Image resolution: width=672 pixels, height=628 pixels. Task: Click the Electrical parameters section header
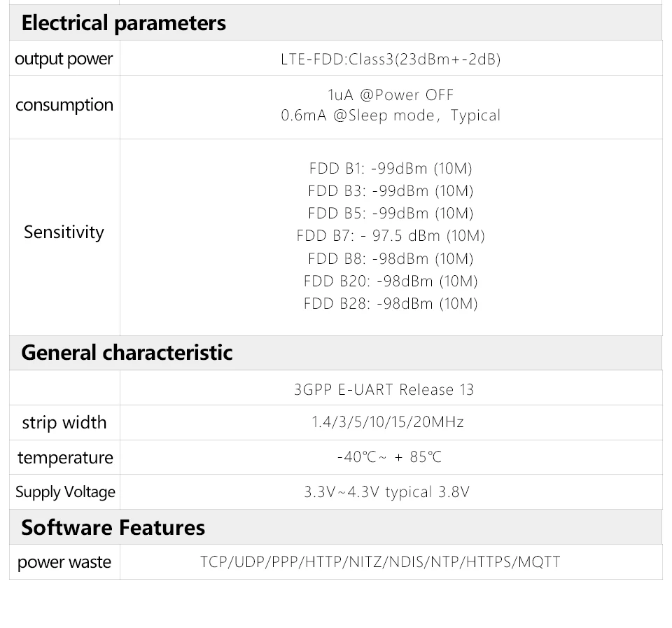tap(124, 23)
